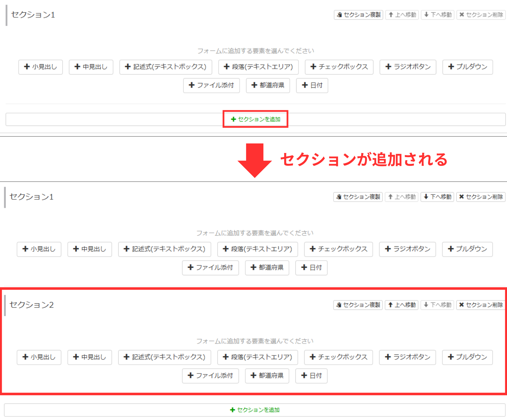This screenshot has width=507, height=420.
Task: Add ラジオボタン to セクション2
Action: [x=407, y=357]
